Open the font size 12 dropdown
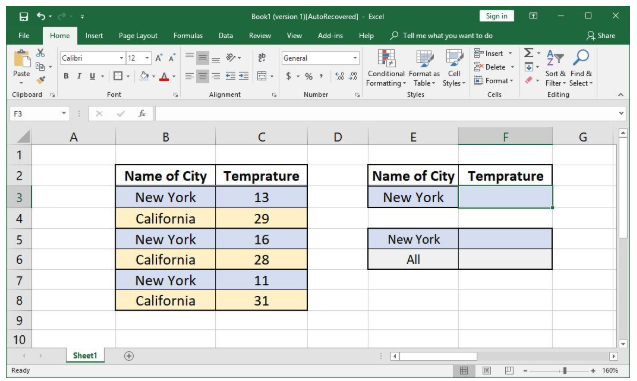637x381 pixels. coord(147,58)
